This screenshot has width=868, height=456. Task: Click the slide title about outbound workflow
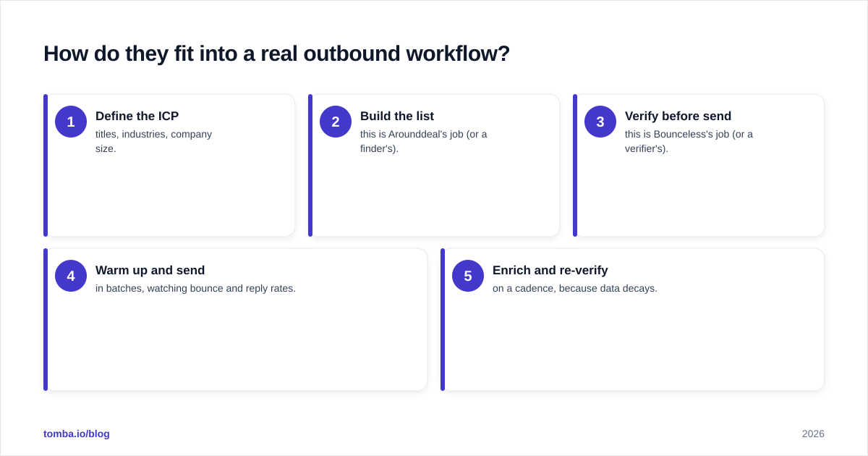coord(276,54)
